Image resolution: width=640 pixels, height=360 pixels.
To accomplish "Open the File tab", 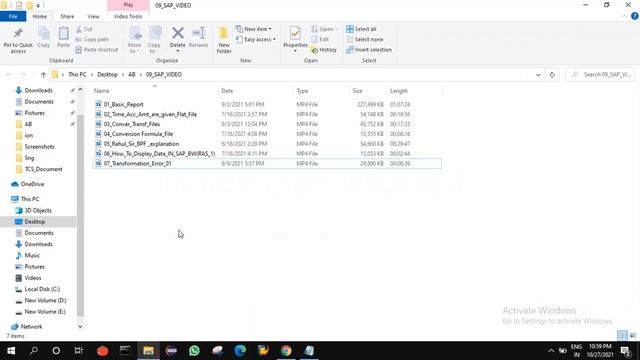I will (13, 16).
